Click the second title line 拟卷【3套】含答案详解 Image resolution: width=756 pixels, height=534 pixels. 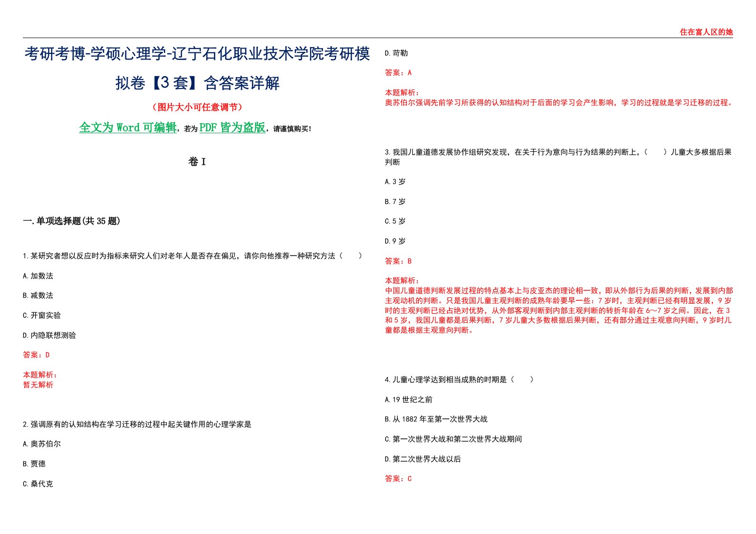197,83
